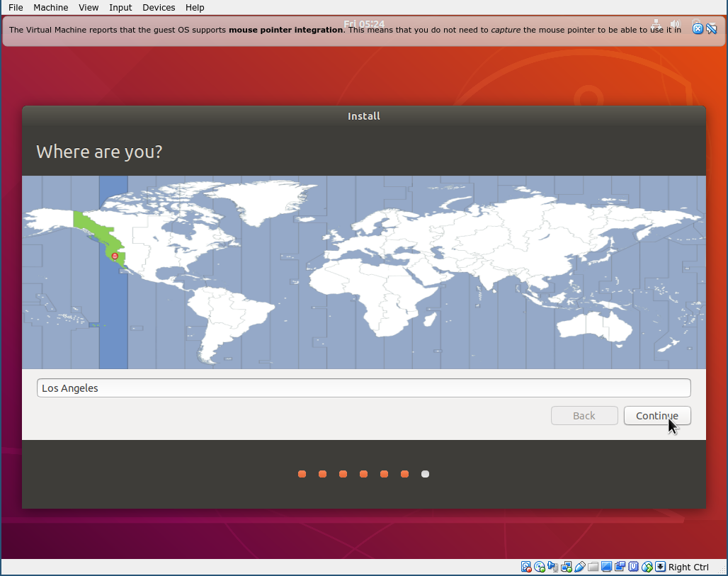Open the Machine menu
Screen dimensions: 728x576
click(x=50, y=7)
